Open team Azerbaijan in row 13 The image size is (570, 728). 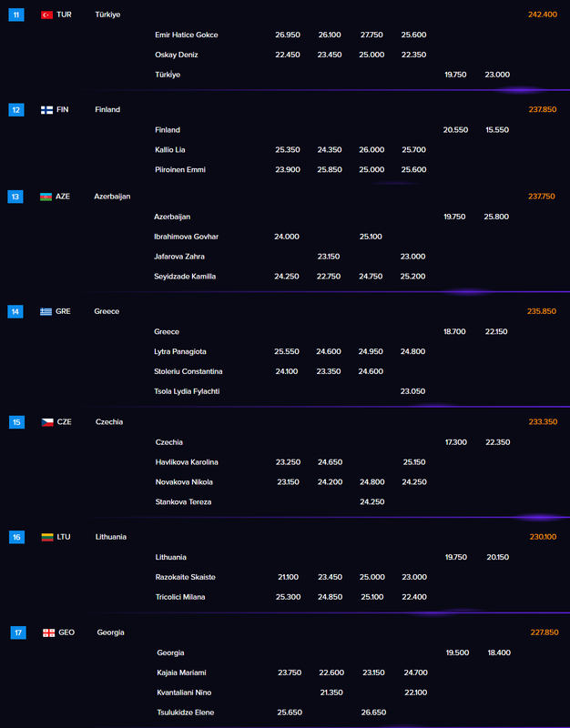112,197
